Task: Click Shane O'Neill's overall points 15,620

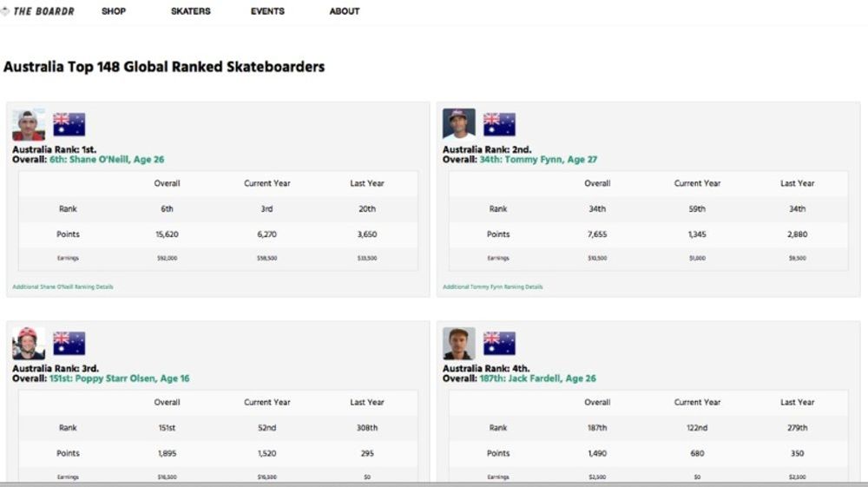Action: tap(167, 234)
